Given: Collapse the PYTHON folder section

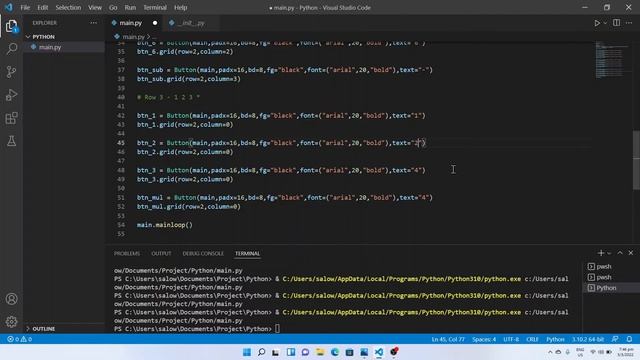Looking at the screenshot, I should (x=43, y=37).
